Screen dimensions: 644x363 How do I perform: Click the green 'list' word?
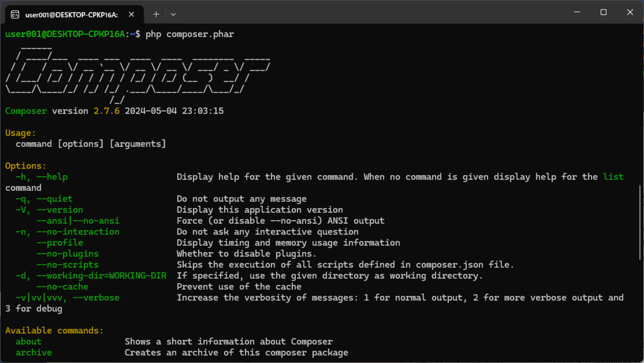click(613, 177)
